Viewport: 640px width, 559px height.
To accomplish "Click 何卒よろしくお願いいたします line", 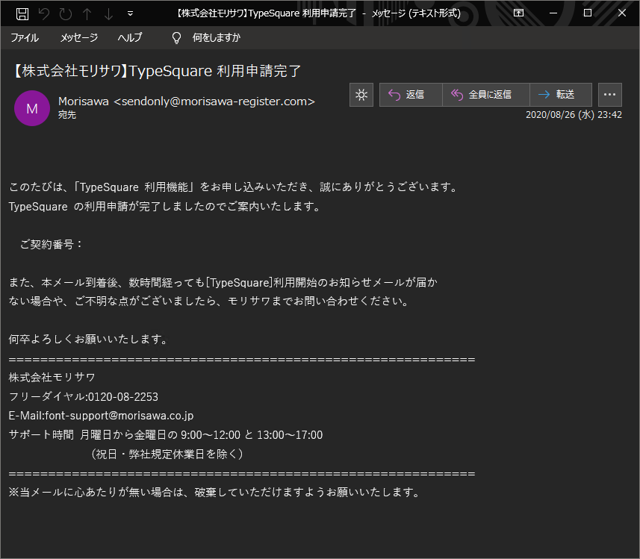I will click(89, 339).
